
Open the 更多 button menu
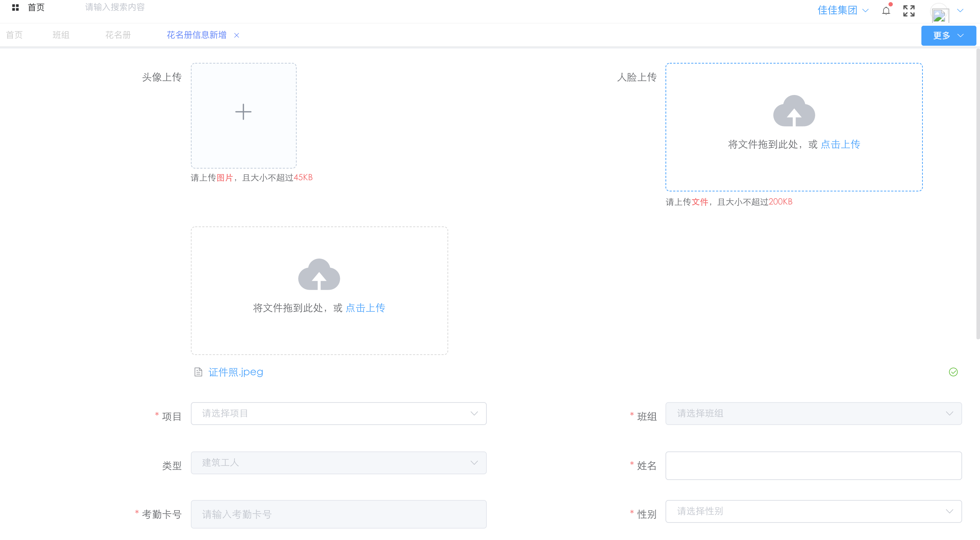(949, 35)
